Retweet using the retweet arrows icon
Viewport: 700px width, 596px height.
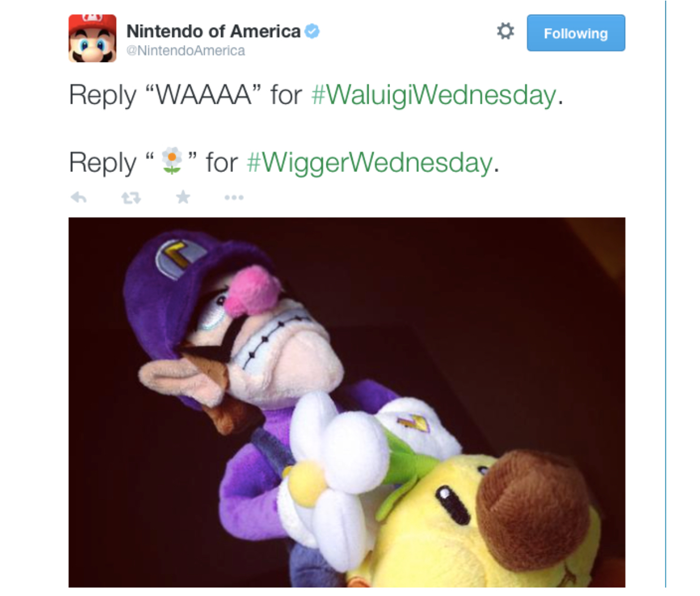131,198
